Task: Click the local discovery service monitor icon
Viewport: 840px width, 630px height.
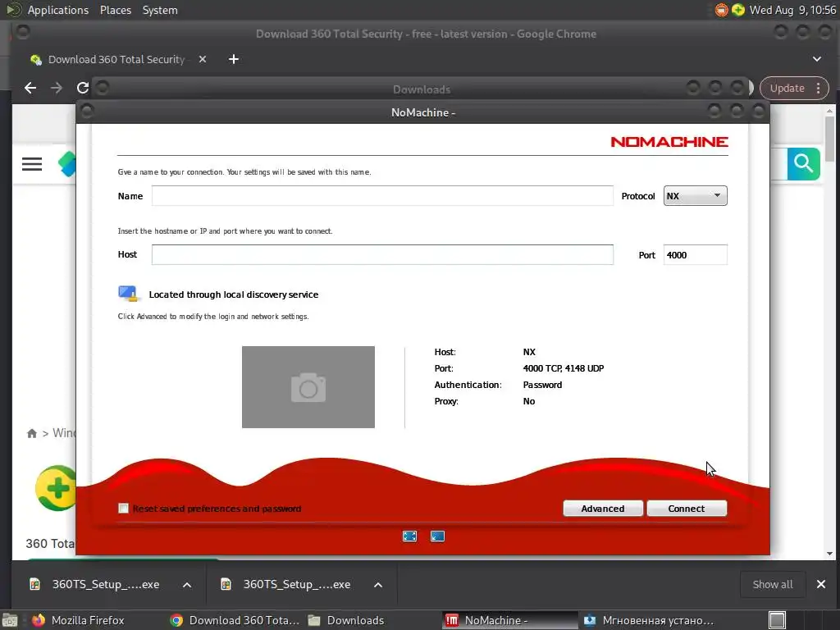Action: [x=129, y=294]
